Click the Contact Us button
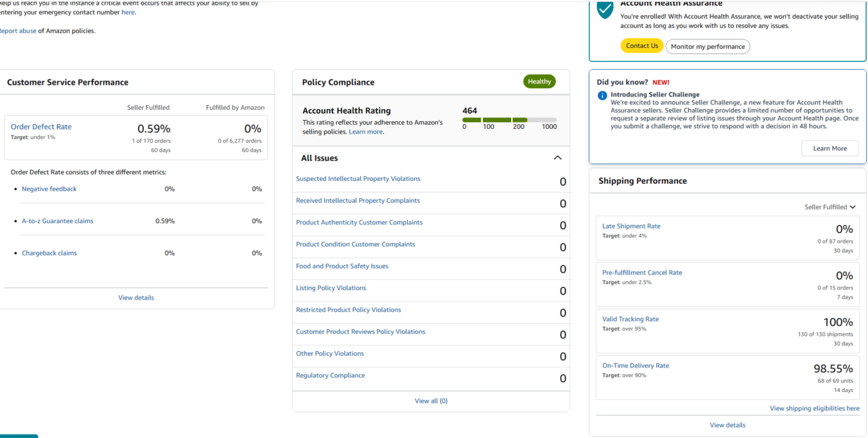Viewport: 868px width, 438px height. tap(642, 46)
